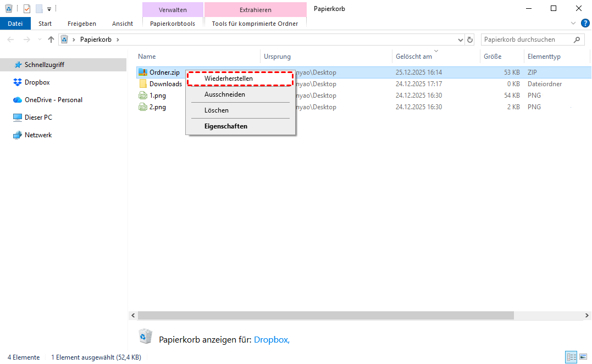This screenshot has width=592, height=364.
Task: Click the properties checkmark icon in title bar
Action: tap(27, 9)
